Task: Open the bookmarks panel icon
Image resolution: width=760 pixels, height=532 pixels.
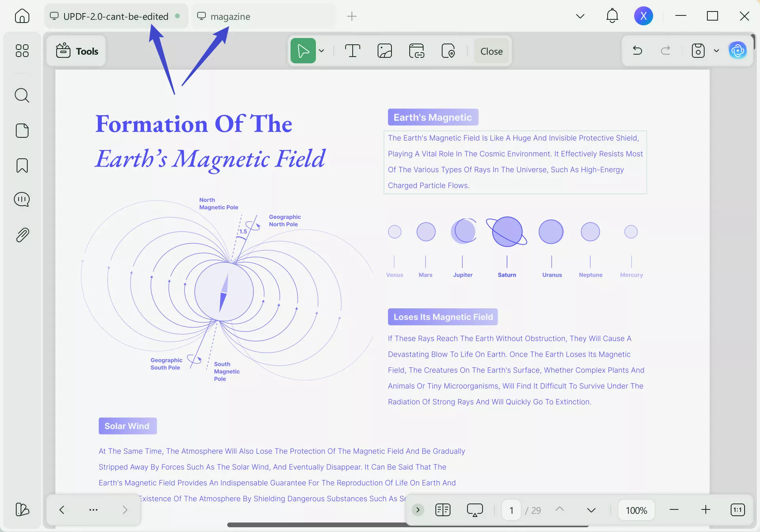Action: [x=22, y=165]
